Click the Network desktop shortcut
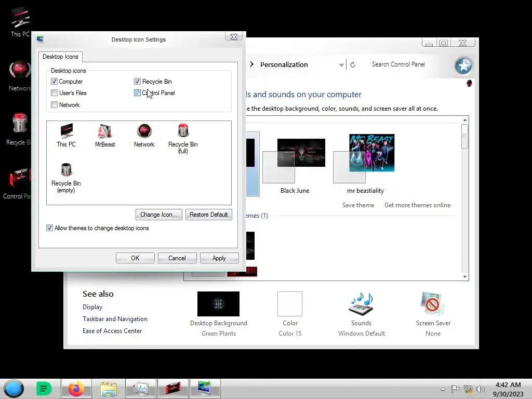This screenshot has height=399, width=532. click(x=20, y=76)
